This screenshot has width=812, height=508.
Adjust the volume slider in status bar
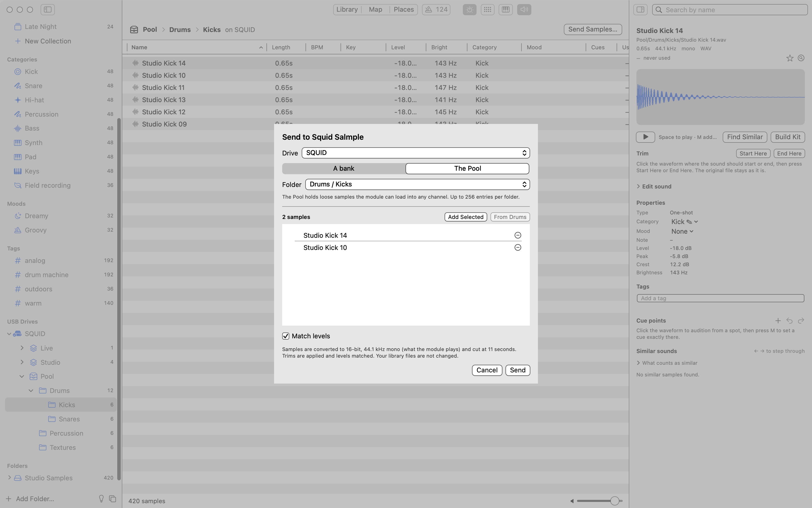[599, 501]
